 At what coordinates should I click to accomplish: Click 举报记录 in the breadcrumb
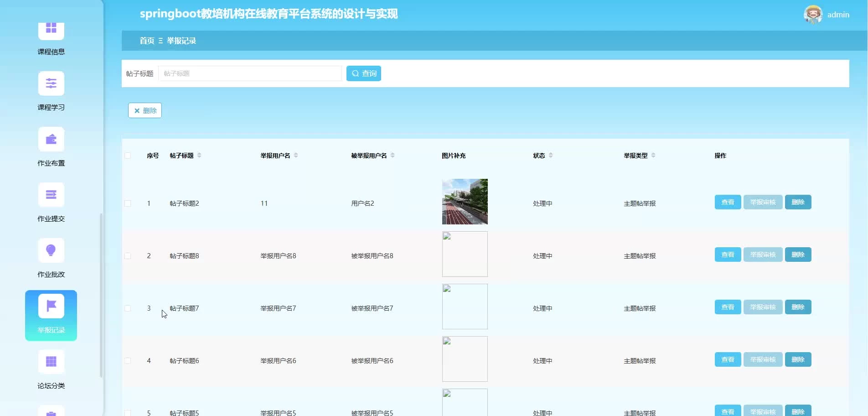click(181, 41)
